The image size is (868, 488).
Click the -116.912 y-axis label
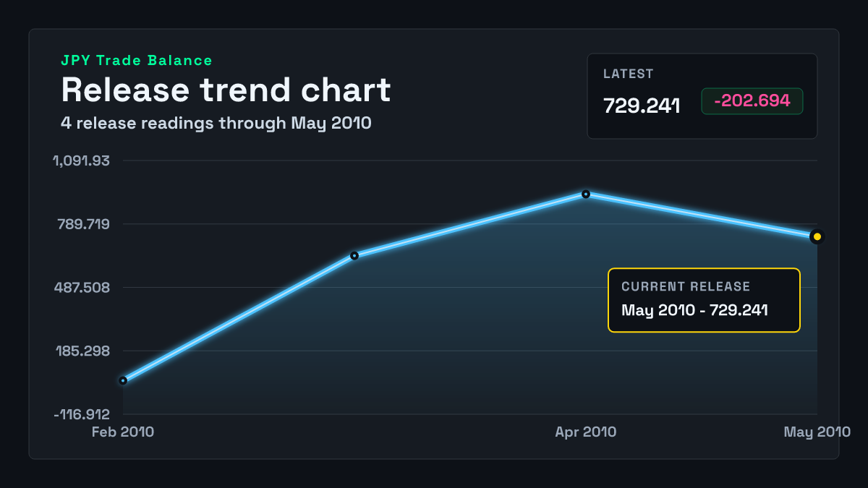(82, 415)
